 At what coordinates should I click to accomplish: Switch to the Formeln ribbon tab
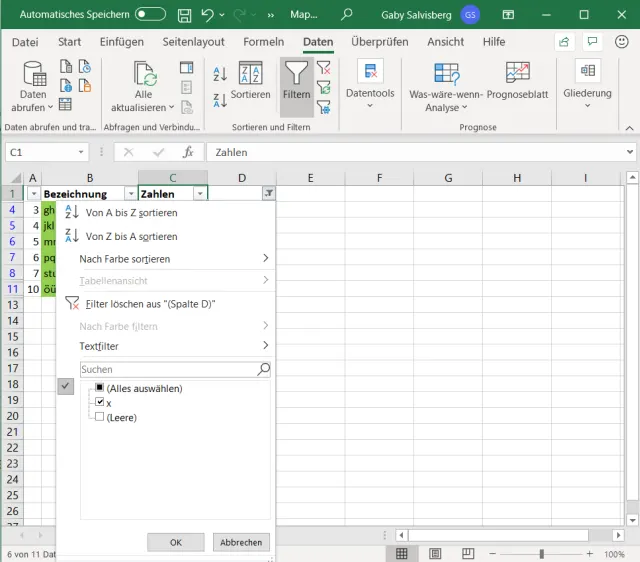click(x=263, y=42)
